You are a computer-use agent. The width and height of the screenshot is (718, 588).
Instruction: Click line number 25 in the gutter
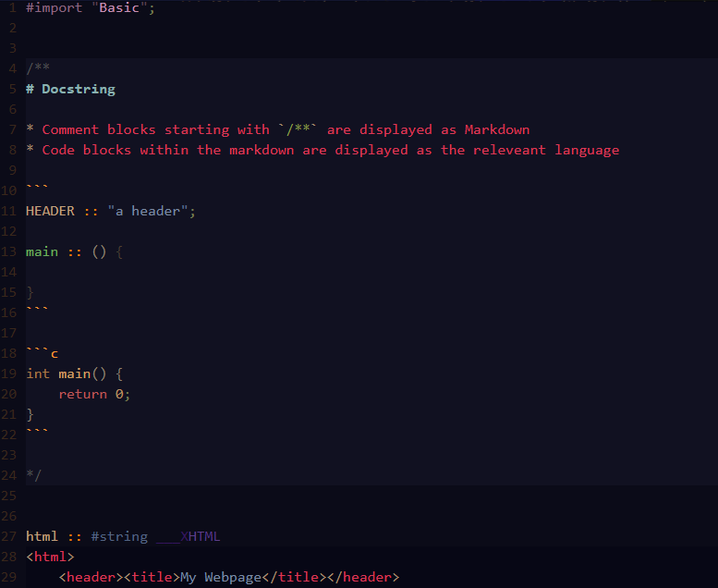8,496
